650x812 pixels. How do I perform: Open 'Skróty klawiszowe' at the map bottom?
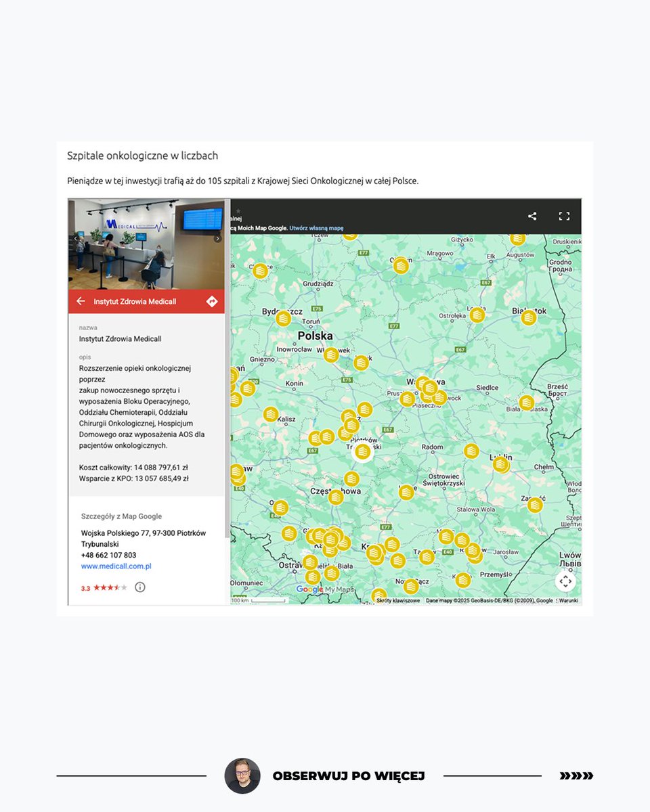point(398,599)
